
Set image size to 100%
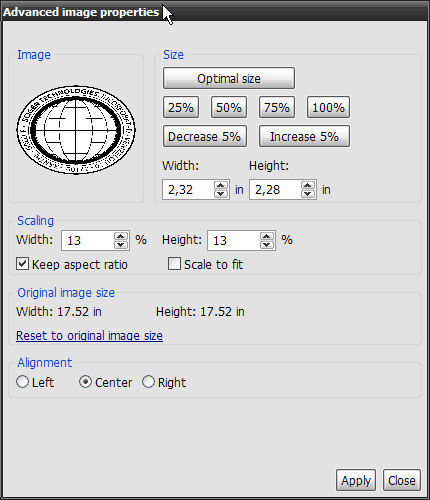[x=328, y=107]
